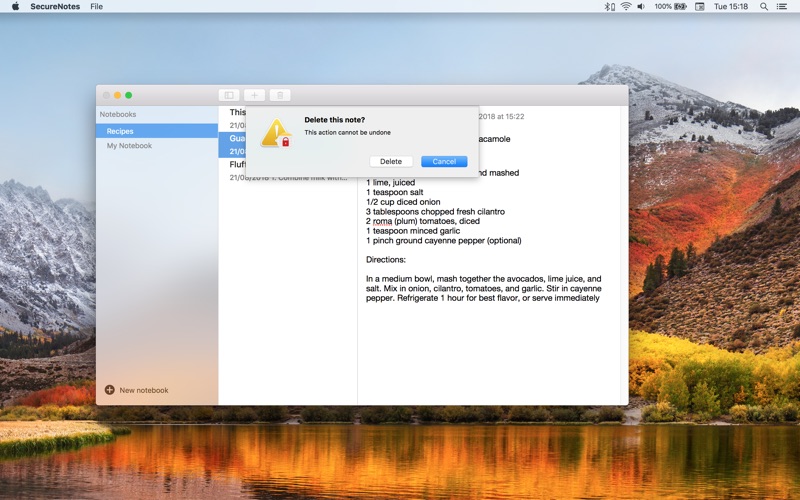Click the screen mirroring menu bar icon
The width and height of the screenshot is (800, 500).
pos(699,7)
